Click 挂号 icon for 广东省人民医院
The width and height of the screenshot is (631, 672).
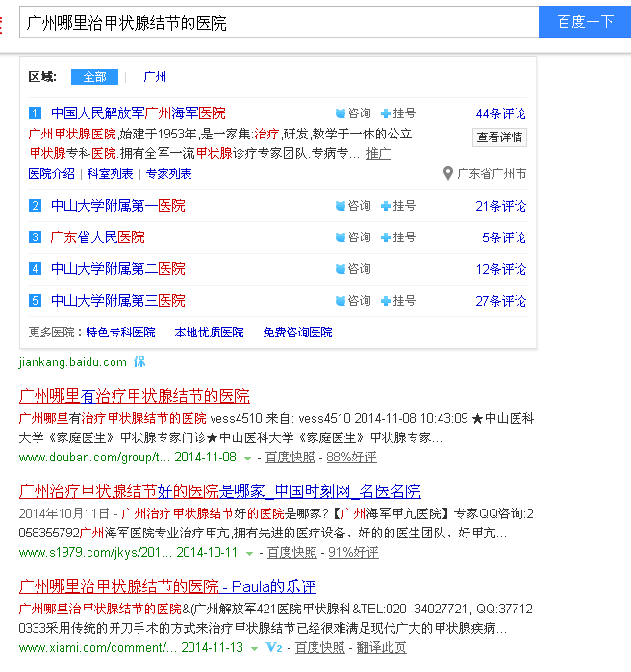[386, 237]
